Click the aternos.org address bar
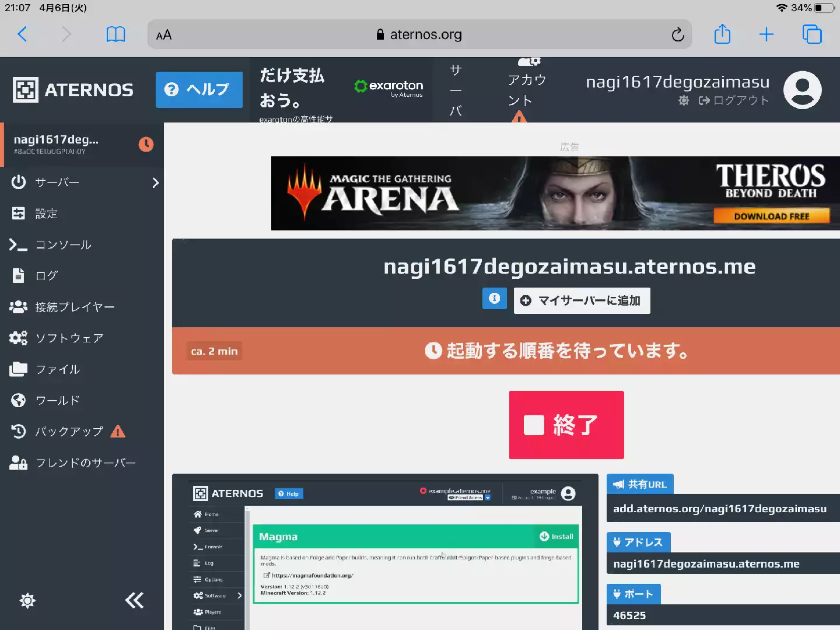840x630 pixels. [419, 34]
